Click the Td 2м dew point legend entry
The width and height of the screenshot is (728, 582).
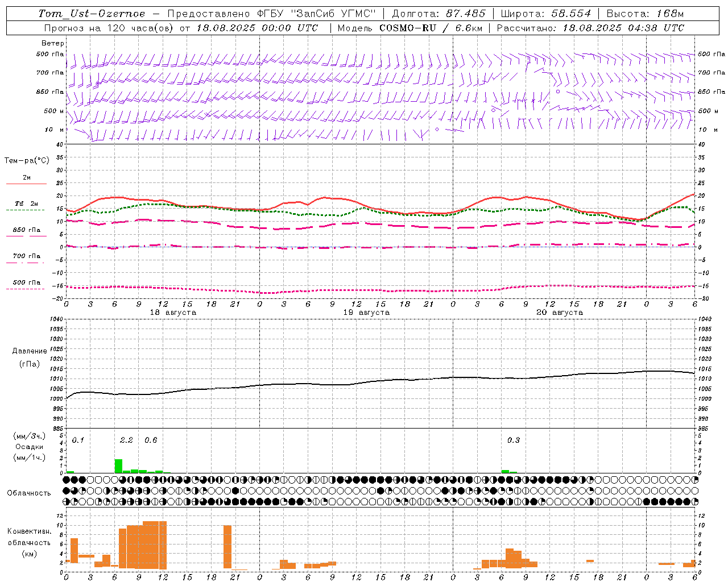pos(26,203)
